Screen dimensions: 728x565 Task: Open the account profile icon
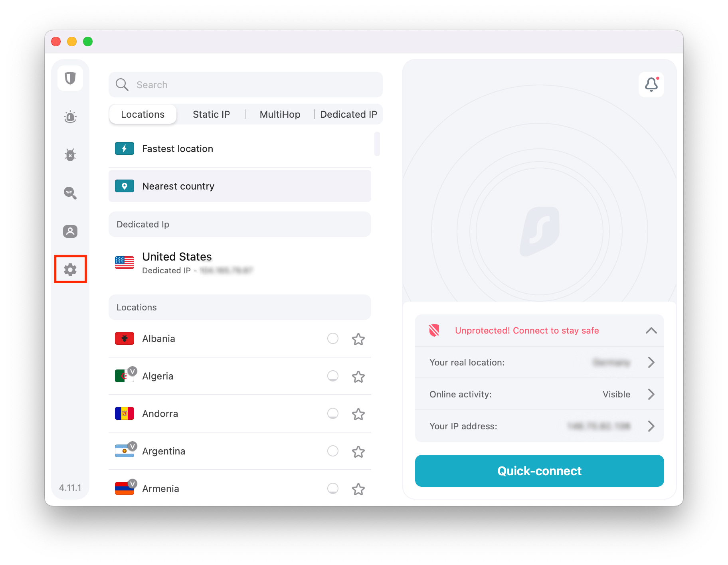tap(70, 231)
